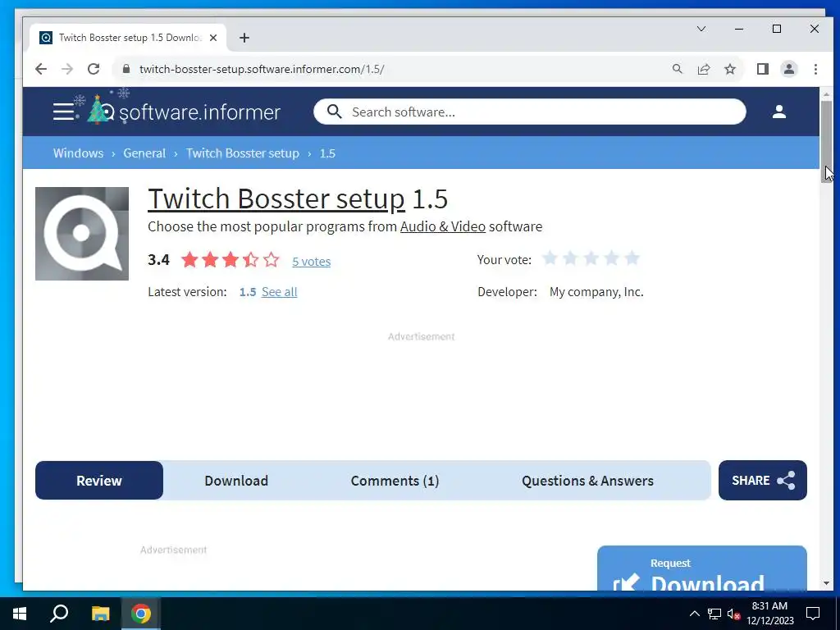The width and height of the screenshot is (840, 630).
Task: Click Twitch Bosster setup breadcrumb
Action: click(x=243, y=153)
